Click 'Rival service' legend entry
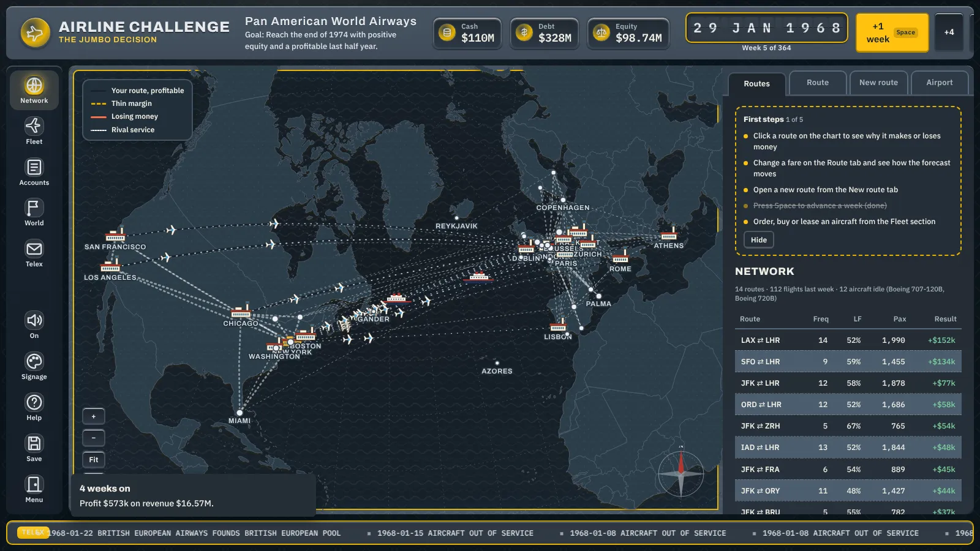The image size is (980, 551). click(x=123, y=130)
